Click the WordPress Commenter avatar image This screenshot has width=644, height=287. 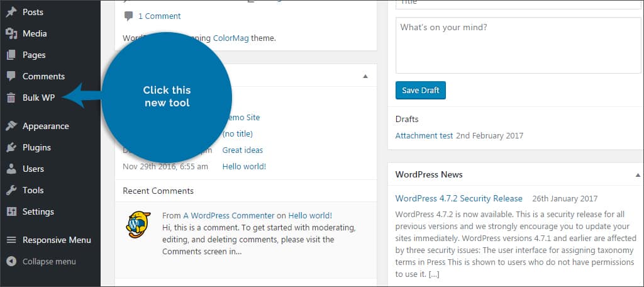(138, 225)
